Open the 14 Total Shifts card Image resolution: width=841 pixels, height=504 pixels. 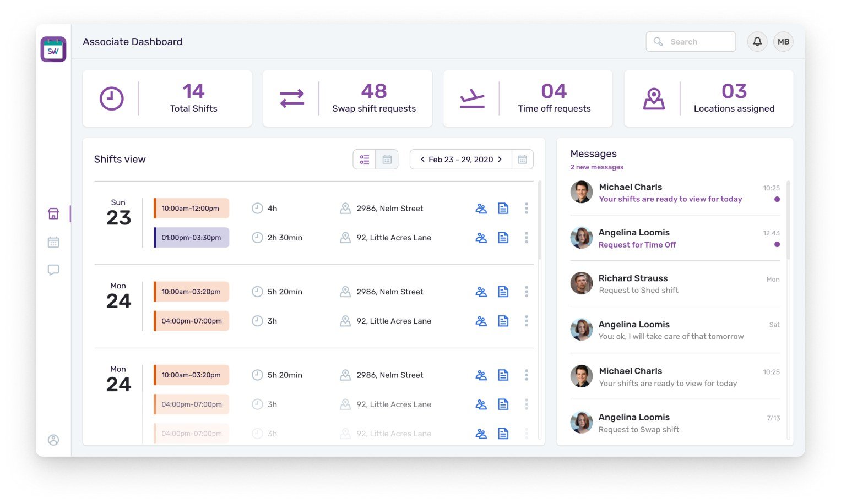tap(167, 98)
